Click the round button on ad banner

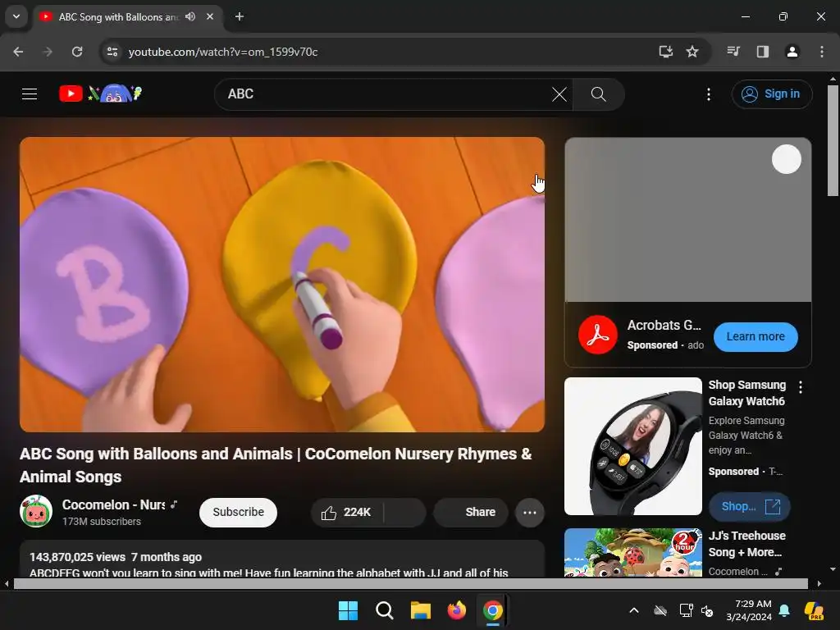786,159
